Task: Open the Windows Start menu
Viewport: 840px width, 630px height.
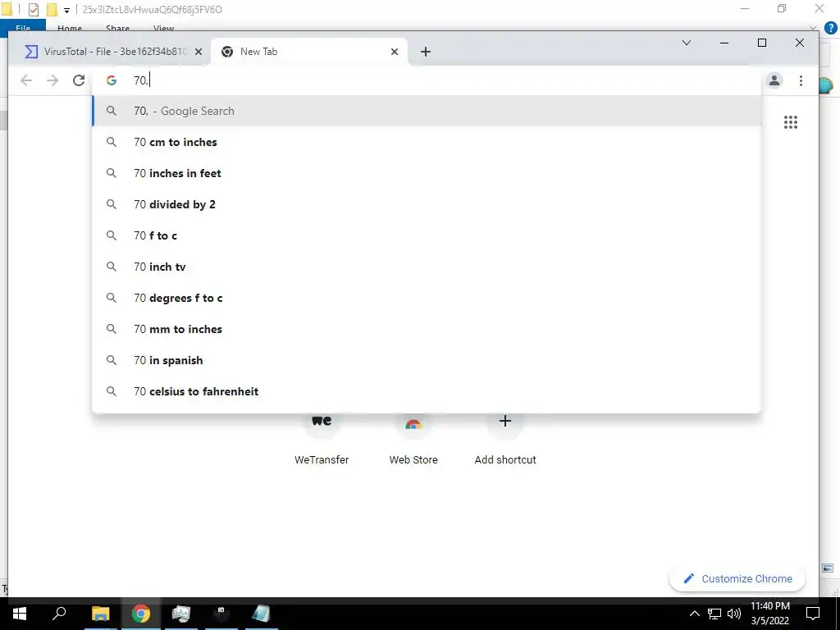Action: 20,614
